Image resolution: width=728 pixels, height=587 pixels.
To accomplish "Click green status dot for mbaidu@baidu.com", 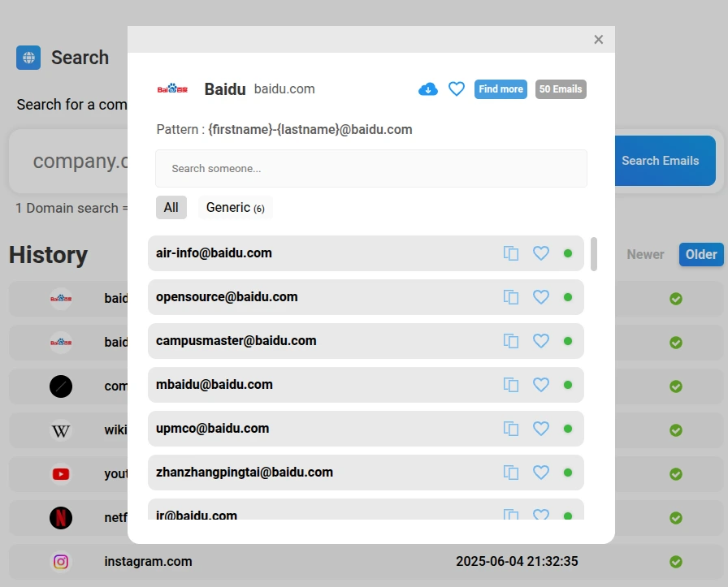I will [x=568, y=385].
